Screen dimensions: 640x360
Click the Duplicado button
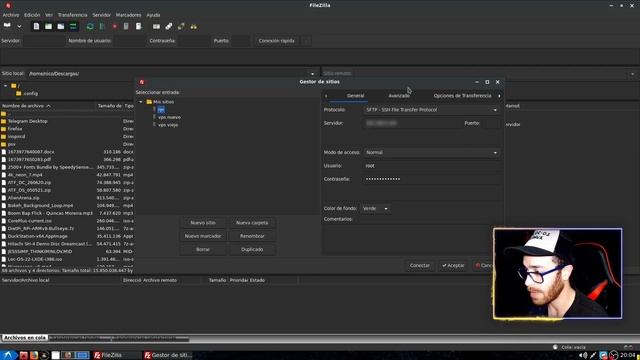(x=252, y=249)
